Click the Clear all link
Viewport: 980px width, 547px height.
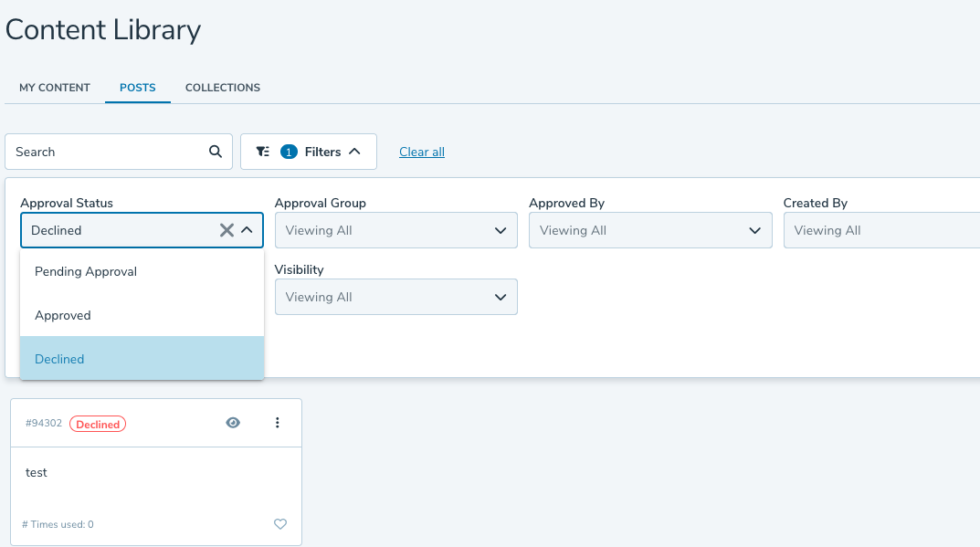(x=422, y=152)
